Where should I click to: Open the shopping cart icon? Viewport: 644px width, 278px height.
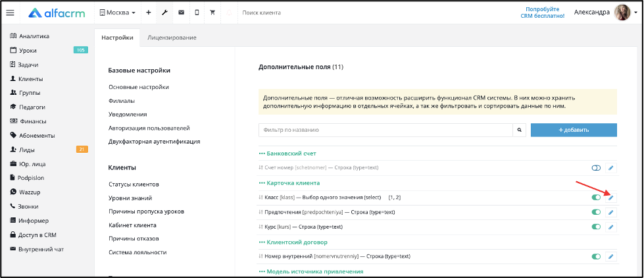212,13
